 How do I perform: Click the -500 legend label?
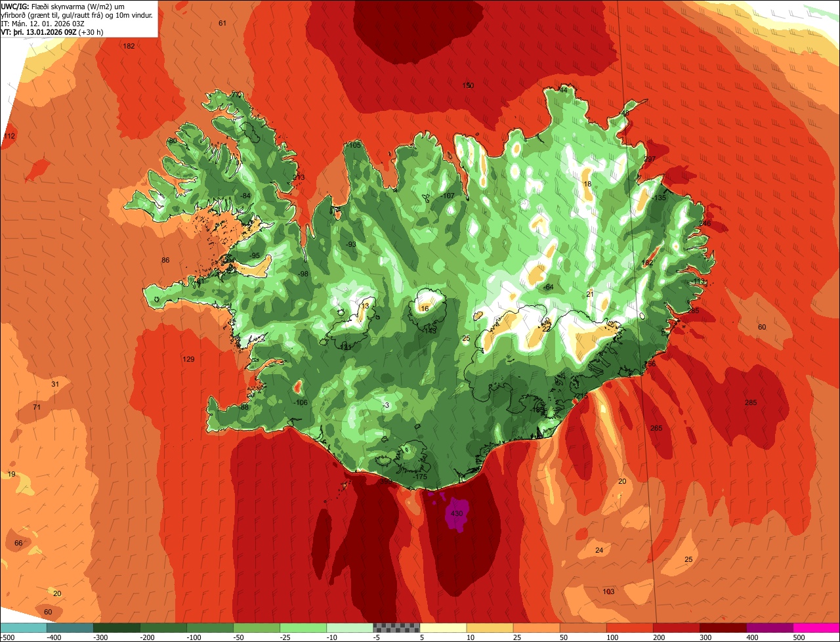8,637
